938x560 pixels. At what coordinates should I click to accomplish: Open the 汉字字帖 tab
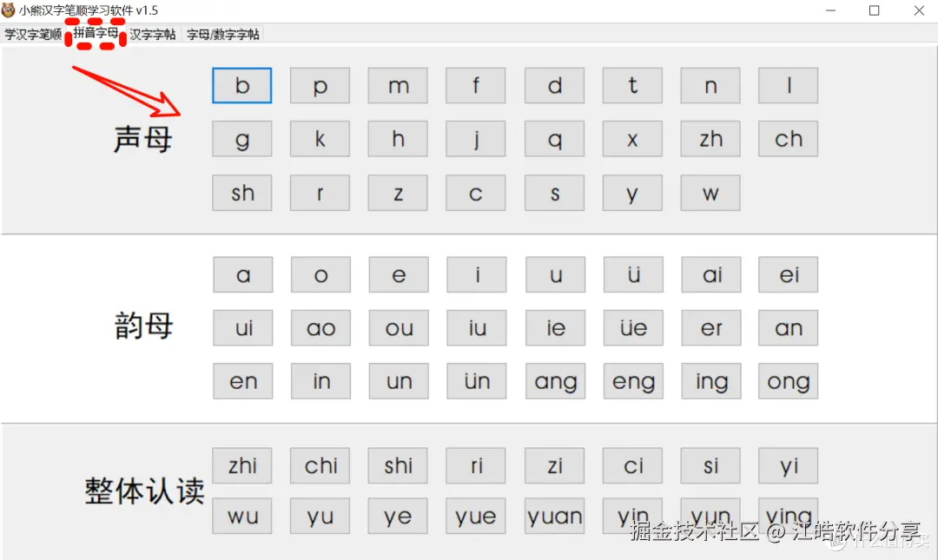tap(153, 36)
